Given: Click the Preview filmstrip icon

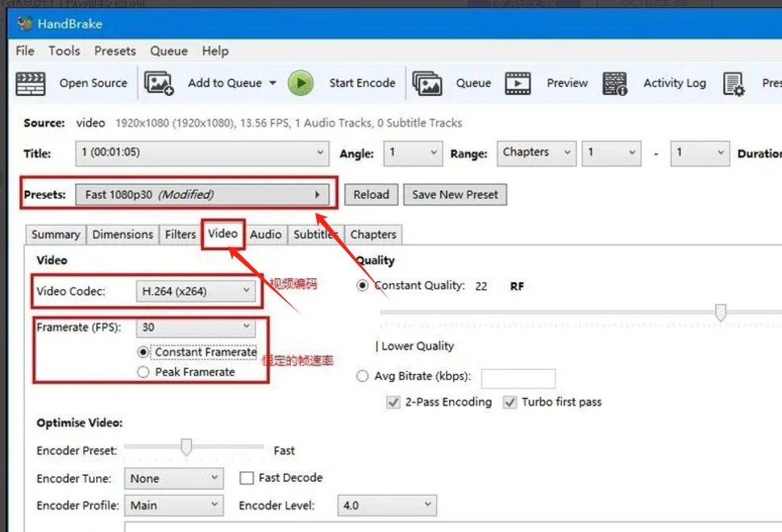Looking at the screenshot, I should click(x=518, y=83).
